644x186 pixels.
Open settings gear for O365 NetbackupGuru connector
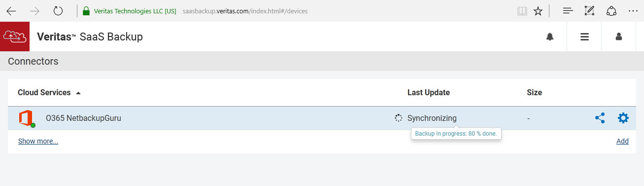[623, 118]
